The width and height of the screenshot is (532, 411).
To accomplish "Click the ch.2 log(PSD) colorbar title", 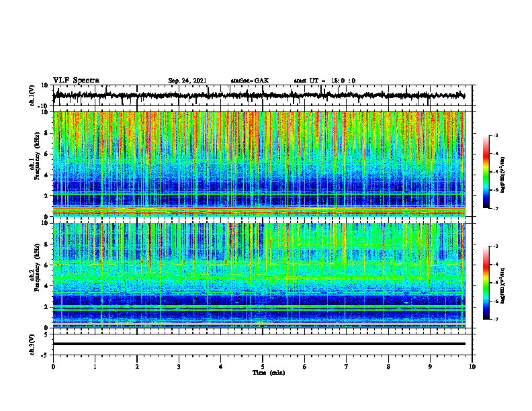I will pos(503,286).
